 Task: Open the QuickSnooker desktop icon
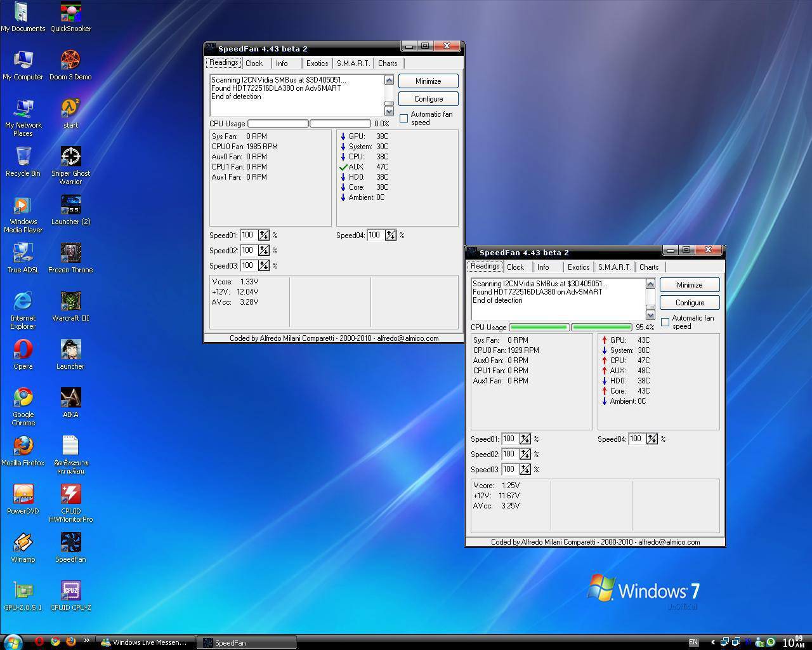pos(70,17)
